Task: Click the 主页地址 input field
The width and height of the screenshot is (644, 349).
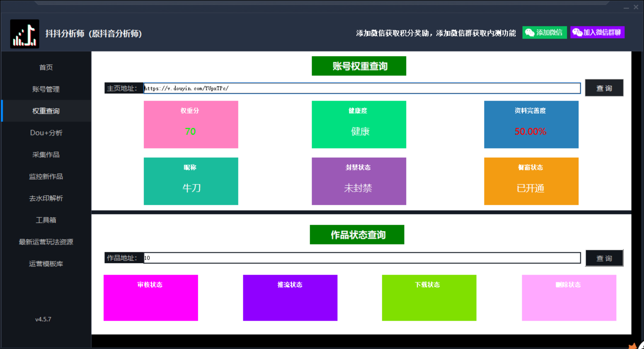Action: pos(362,88)
